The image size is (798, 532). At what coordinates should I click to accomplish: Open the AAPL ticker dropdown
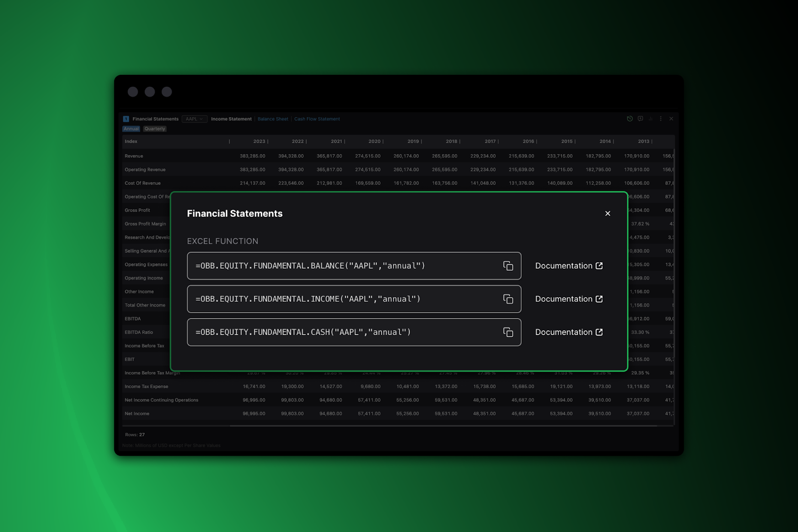pyautogui.click(x=194, y=119)
